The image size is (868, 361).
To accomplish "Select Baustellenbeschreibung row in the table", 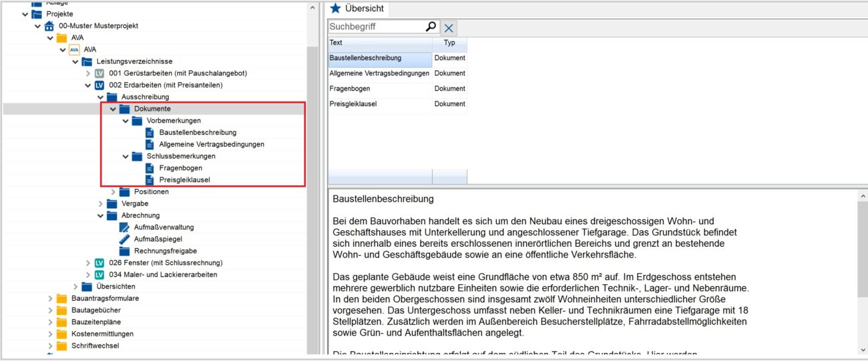I will click(x=397, y=58).
